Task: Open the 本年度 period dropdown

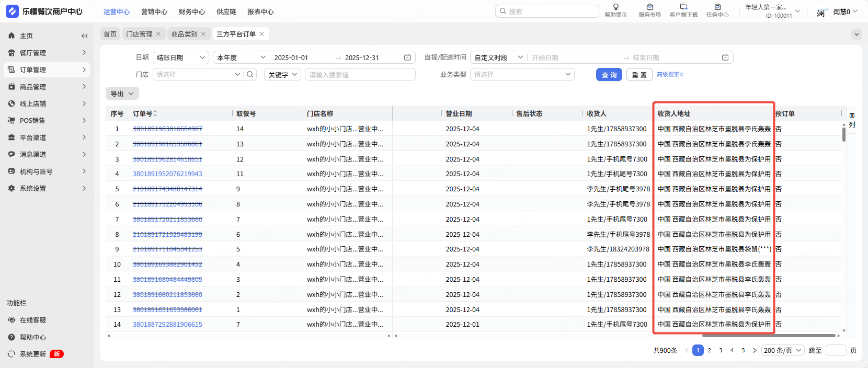Action: click(x=241, y=57)
